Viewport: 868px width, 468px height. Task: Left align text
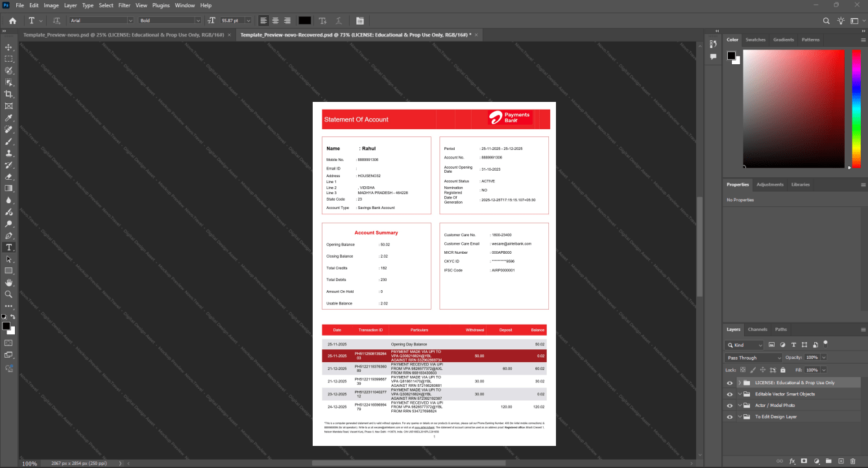[263, 21]
